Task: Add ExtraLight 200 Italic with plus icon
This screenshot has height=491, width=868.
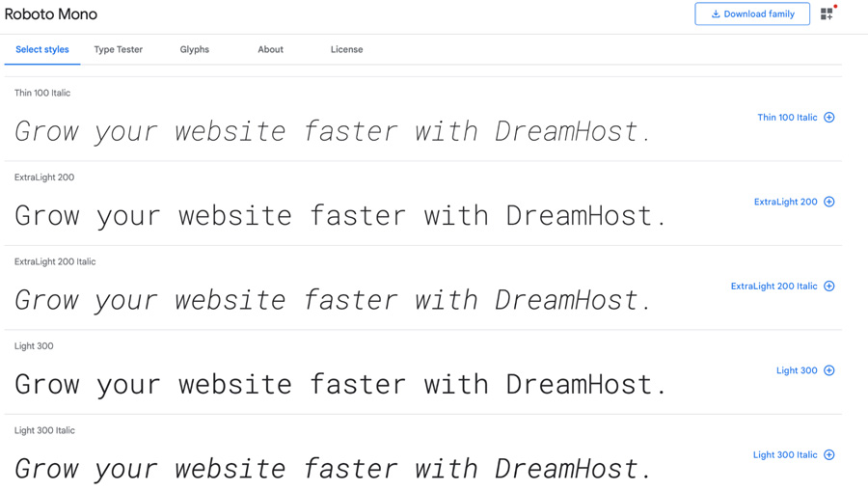Action: click(829, 286)
